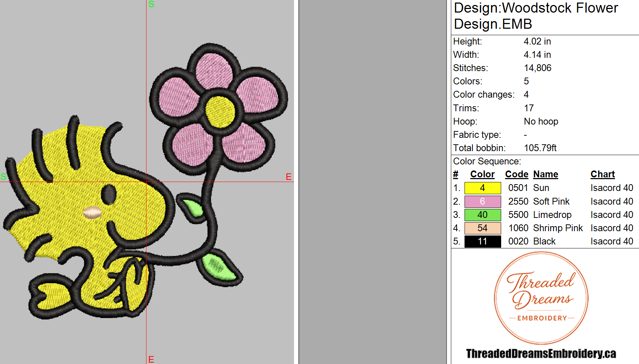Click the thread name Shrimp Pink
The width and height of the screenshot is (639, 364).
558,228
